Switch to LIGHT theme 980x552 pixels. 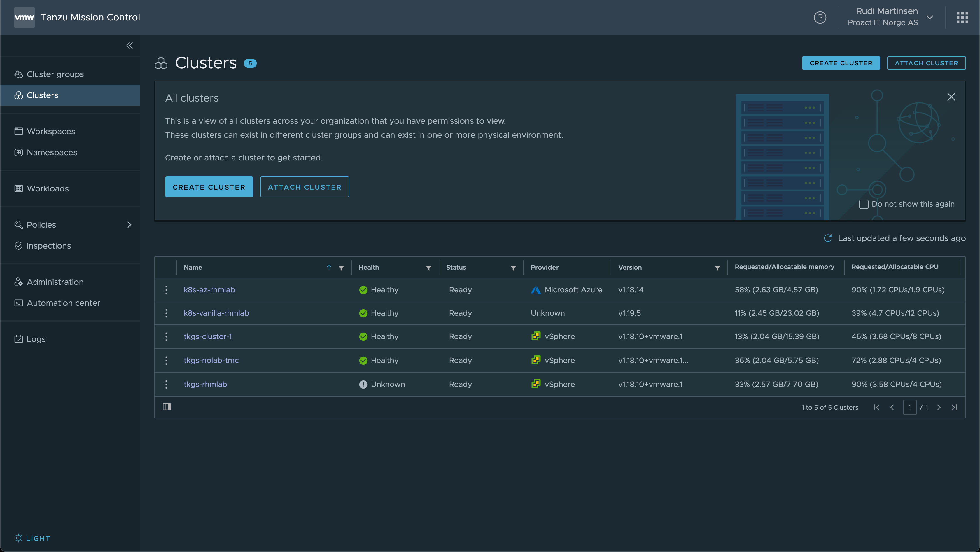pyautogui.click(x=32, y=538)
